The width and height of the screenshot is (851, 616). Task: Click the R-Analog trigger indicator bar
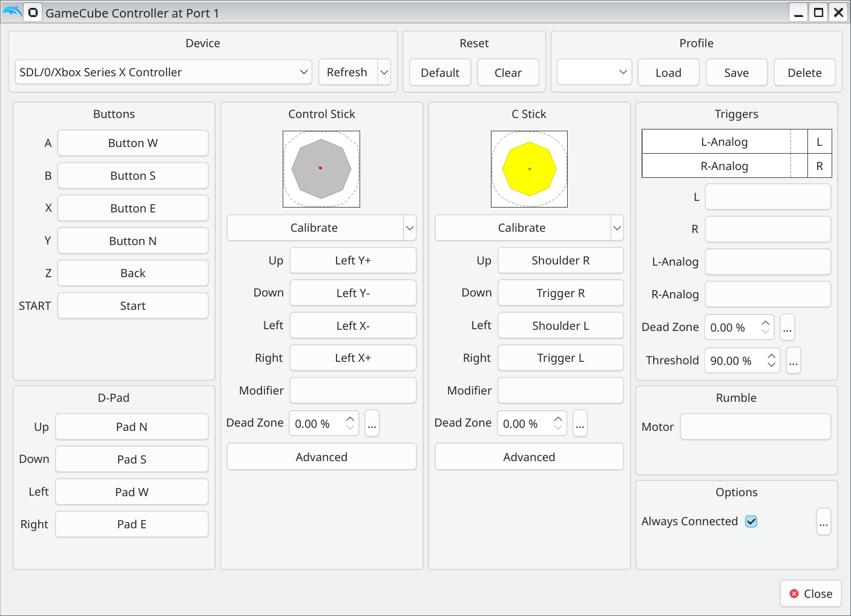coord(724,166)
